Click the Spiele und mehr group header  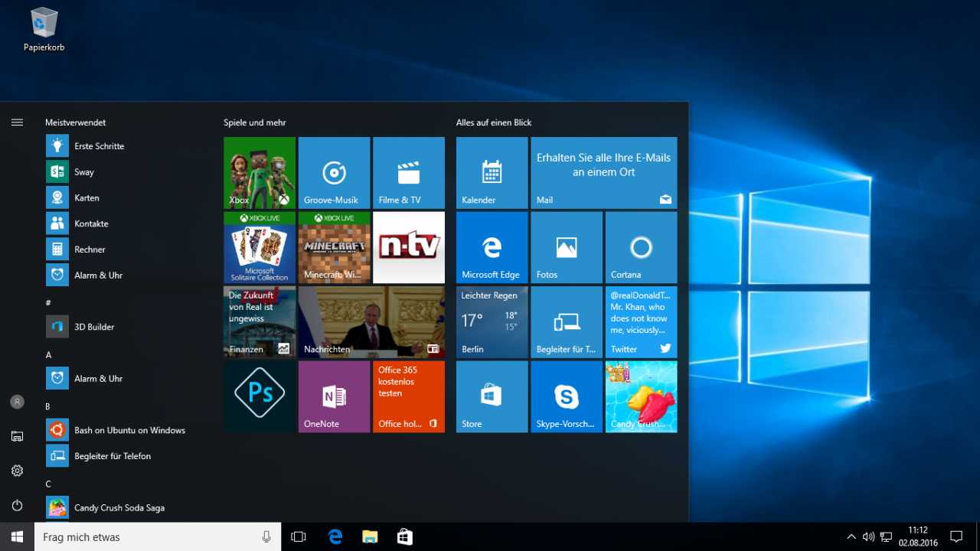tap(255, 122)
